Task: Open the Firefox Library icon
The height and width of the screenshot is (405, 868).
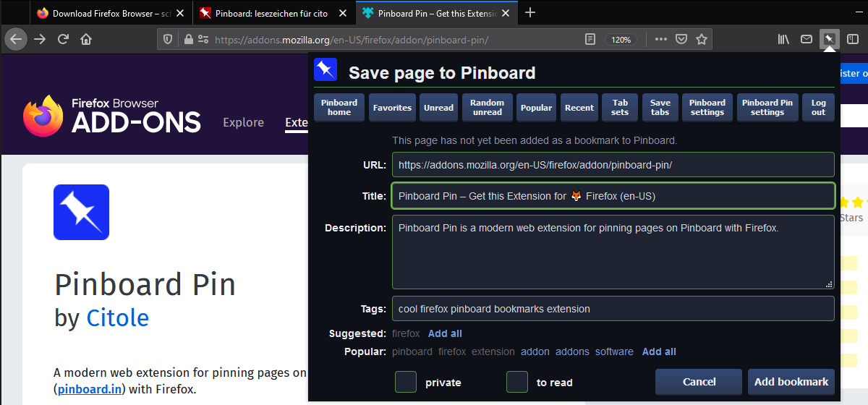Action: coord(783,39)
